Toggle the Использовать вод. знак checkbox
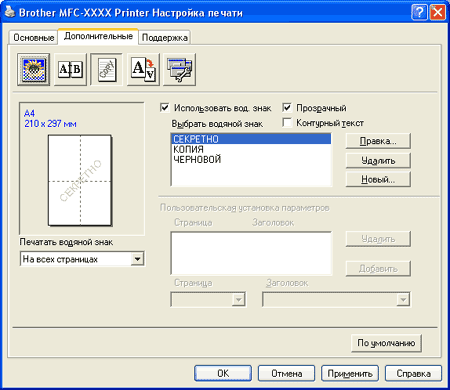Image resolution: width=450 pixels, height=390 pixels. [165, 108]
